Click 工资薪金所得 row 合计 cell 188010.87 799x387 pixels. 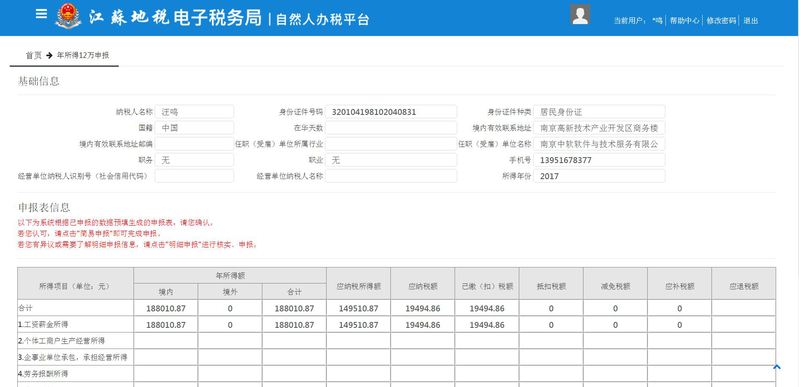294,325
